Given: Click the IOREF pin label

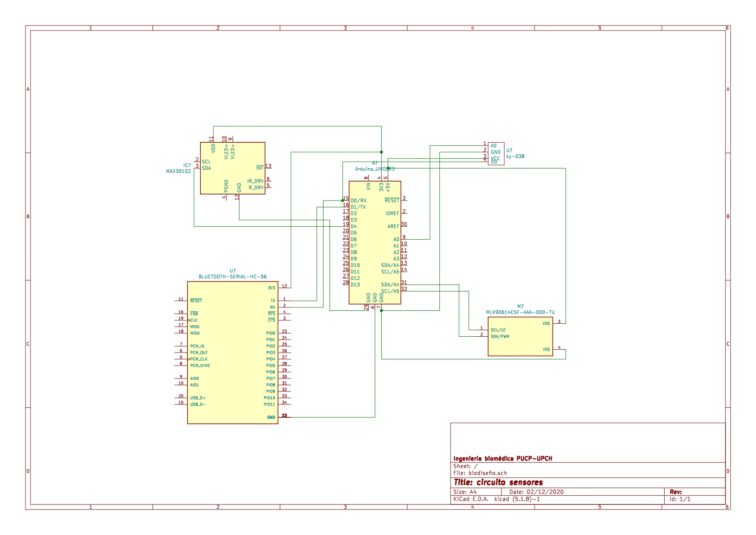Looking at the screenshot, I should tap(392, 213).
